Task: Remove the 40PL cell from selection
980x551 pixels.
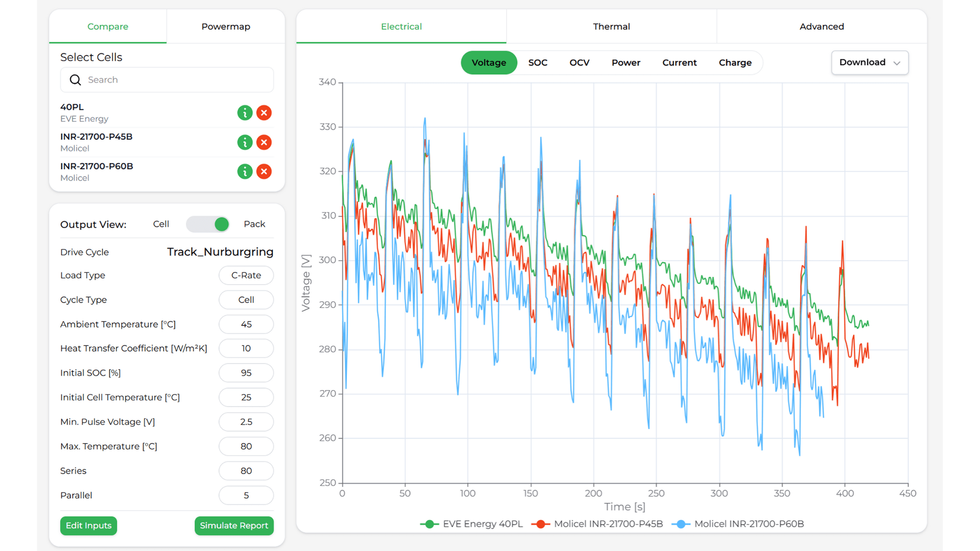Action: [x=264, y=113]
